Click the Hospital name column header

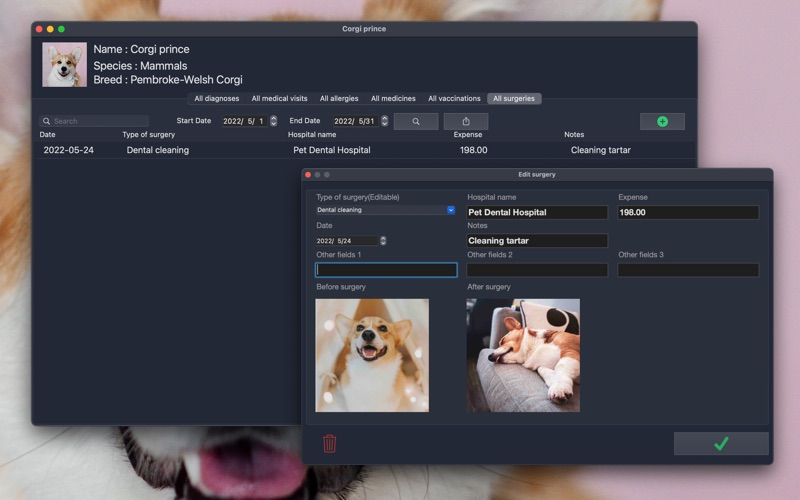point(312,135)
